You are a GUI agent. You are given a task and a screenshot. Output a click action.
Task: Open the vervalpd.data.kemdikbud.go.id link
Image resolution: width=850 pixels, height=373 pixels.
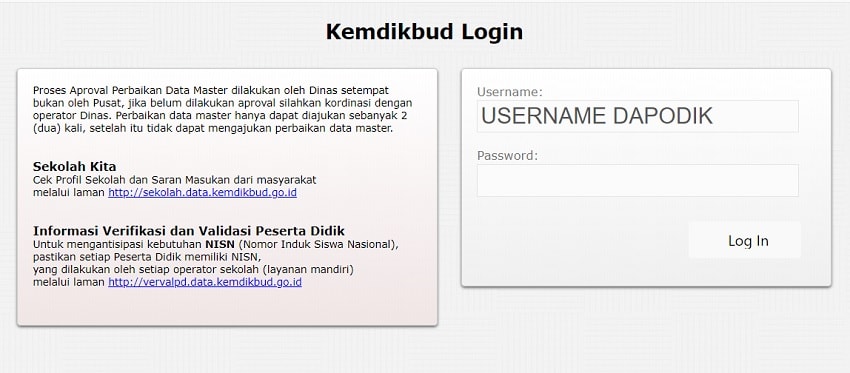coord(205,282)
